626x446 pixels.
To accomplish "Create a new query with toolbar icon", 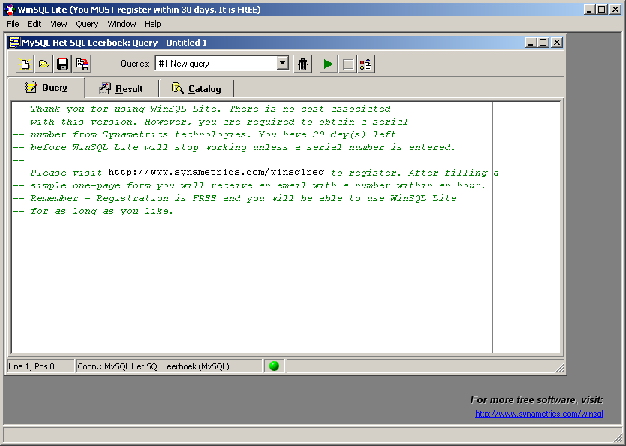I will point(25,64).
